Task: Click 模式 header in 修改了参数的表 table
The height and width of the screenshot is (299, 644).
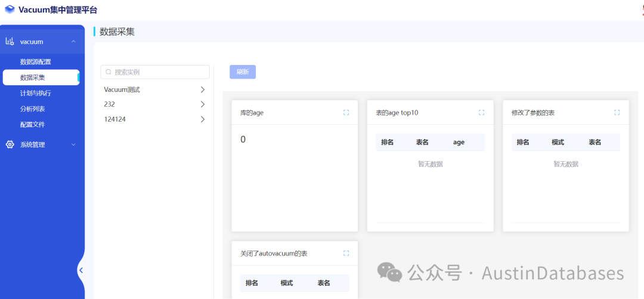Action: tap(558, 142)
